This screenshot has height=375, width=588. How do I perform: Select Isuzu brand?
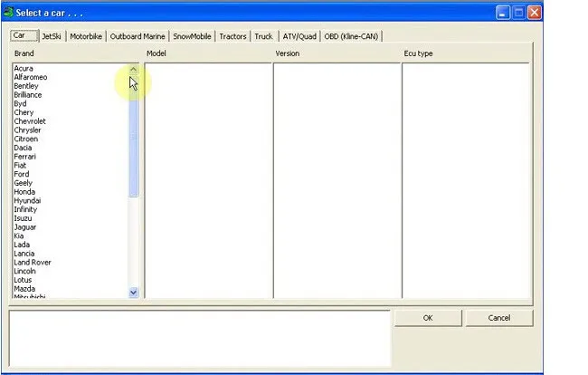[x=23, y=218]
